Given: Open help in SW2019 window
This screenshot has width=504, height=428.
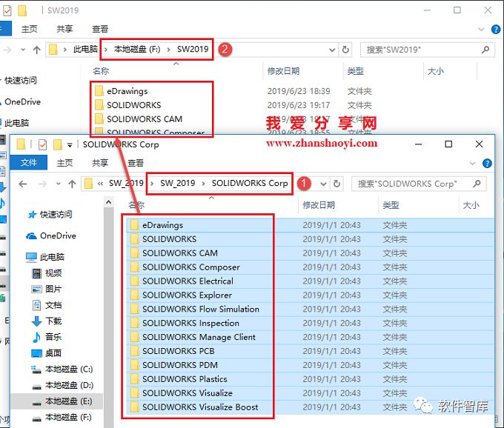Looking at the screenshot, I should tap(496, 30).
